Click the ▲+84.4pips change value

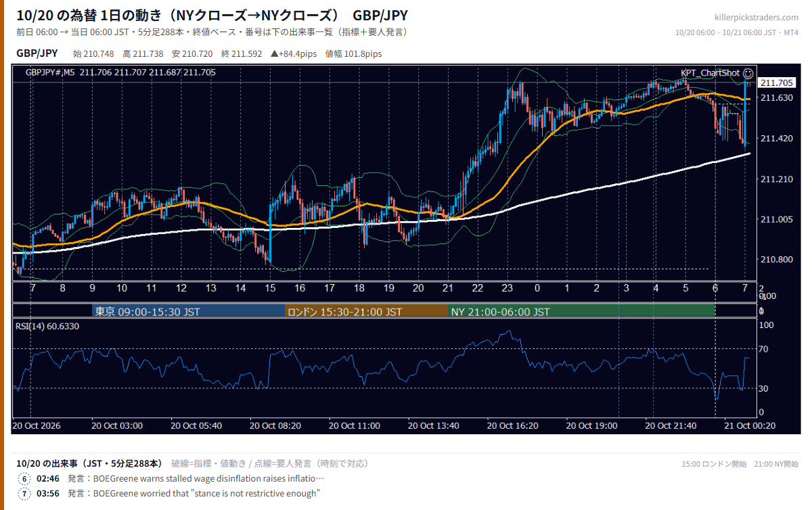click(294, 54)
